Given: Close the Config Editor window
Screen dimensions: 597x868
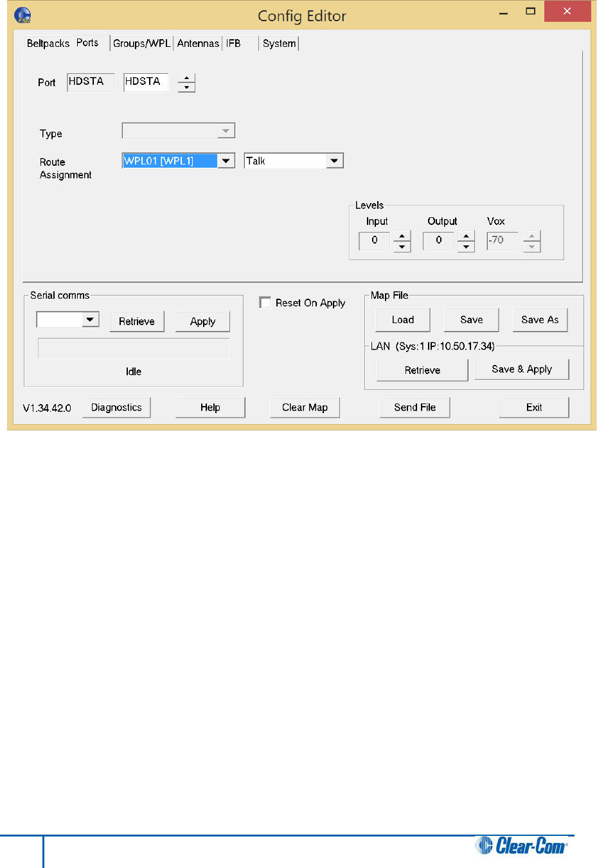Looking at the screenshot, I should [567, 12].
